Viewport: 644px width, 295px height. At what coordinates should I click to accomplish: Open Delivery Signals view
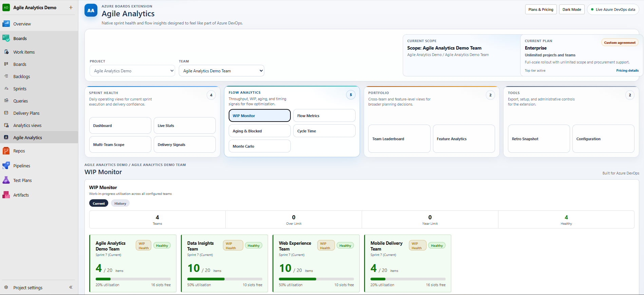[185, 144]
